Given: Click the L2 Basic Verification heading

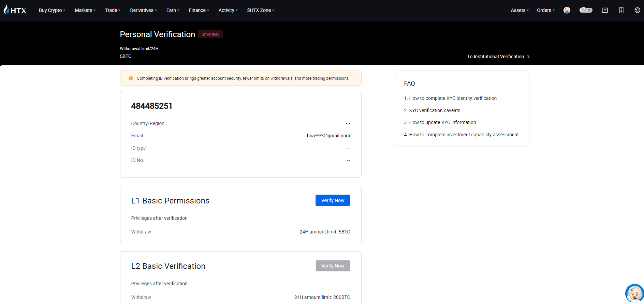Looking at the screenshot, I should coord(168,266).
